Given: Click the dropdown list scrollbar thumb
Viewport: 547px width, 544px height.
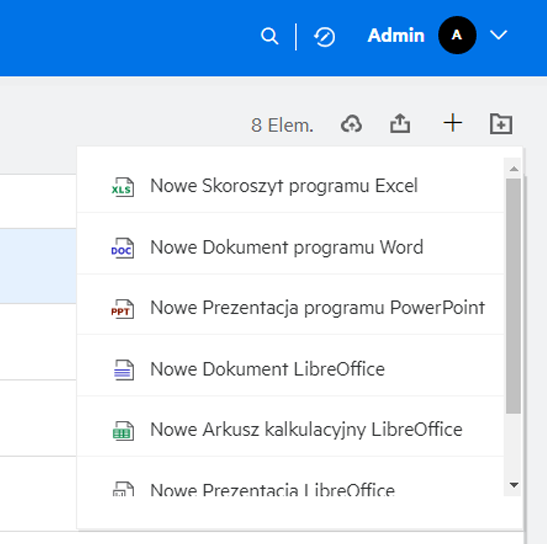Looking at the screenshot, I should [x=514, y=296].
